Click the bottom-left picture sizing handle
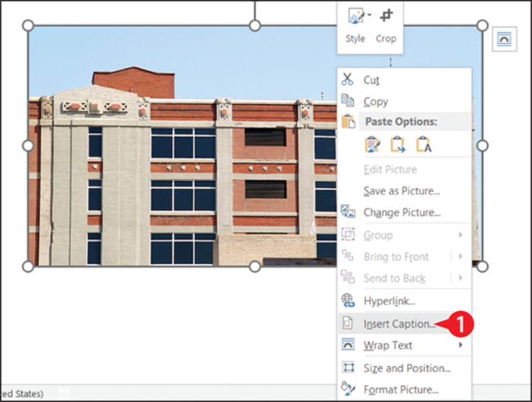The height and width of the screenshot is (402, 532). click(28, 266)
